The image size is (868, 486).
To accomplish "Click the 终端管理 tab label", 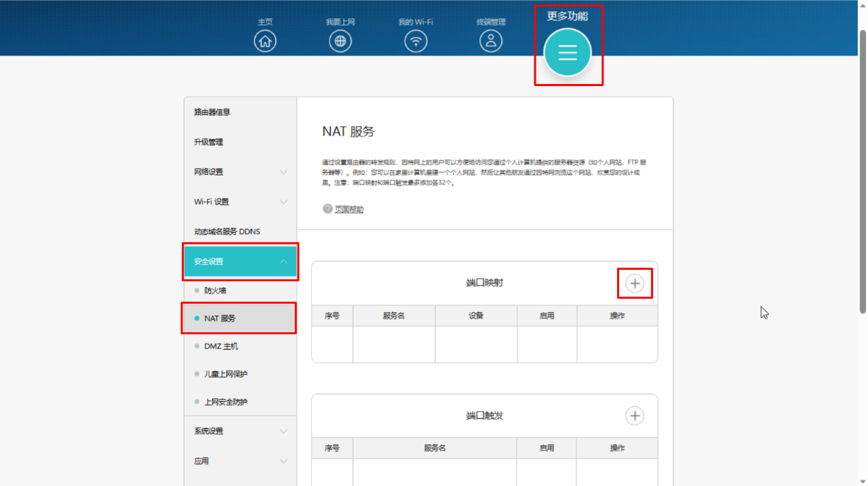I will click(491, 22).
